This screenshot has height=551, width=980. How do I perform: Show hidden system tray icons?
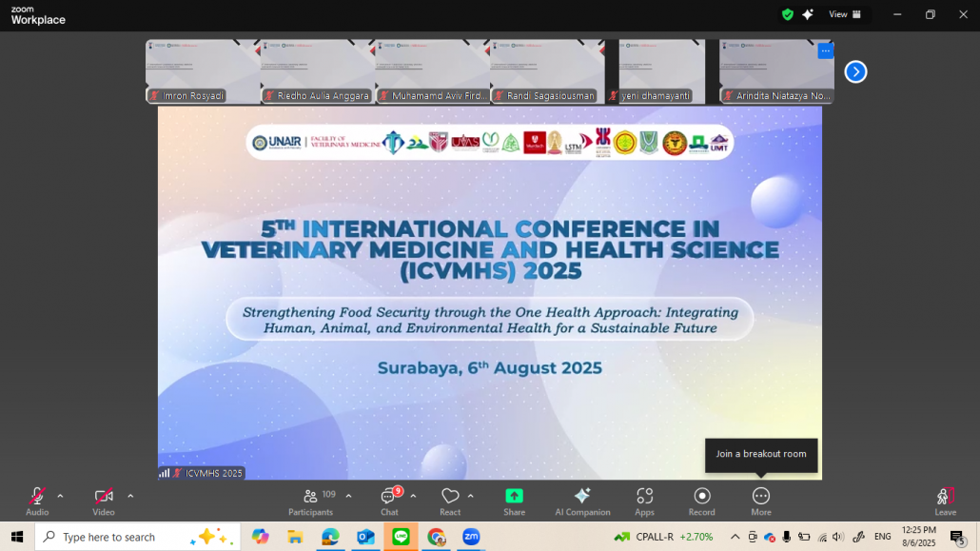tap(735, 537)
